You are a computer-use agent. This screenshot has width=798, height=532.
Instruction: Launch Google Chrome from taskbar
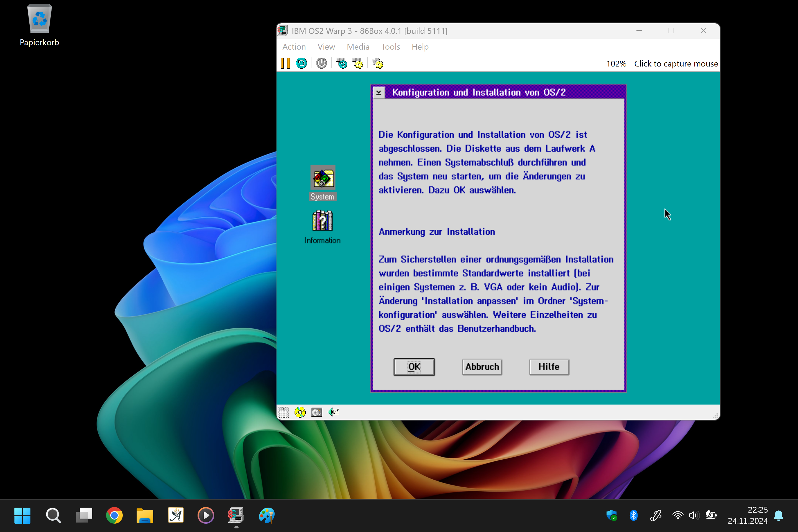[x=114, y=516]
